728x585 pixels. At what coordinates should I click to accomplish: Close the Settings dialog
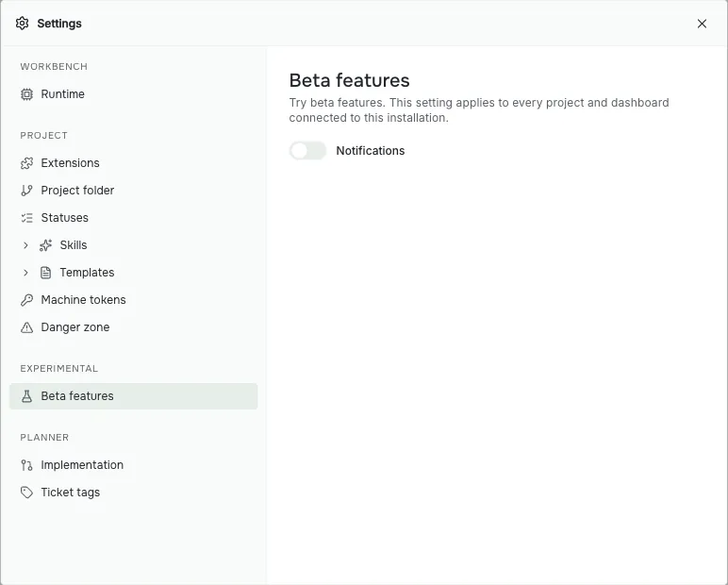point(702,24)
